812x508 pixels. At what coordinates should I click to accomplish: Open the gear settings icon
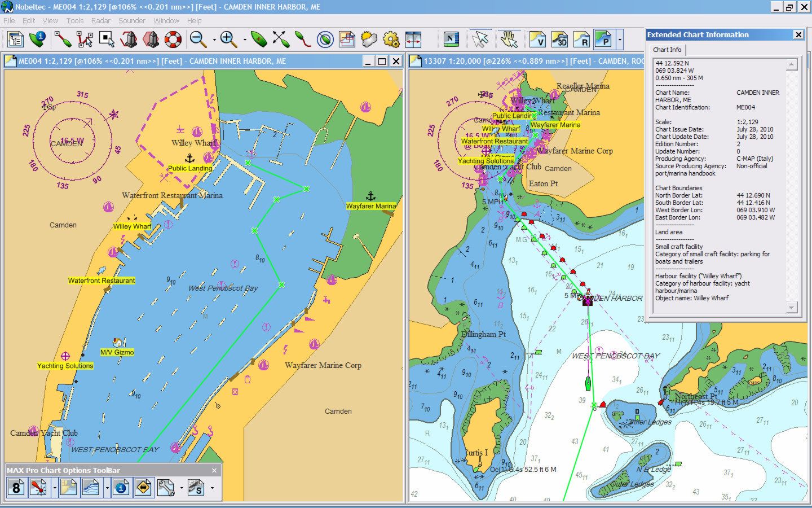point(391,40)
